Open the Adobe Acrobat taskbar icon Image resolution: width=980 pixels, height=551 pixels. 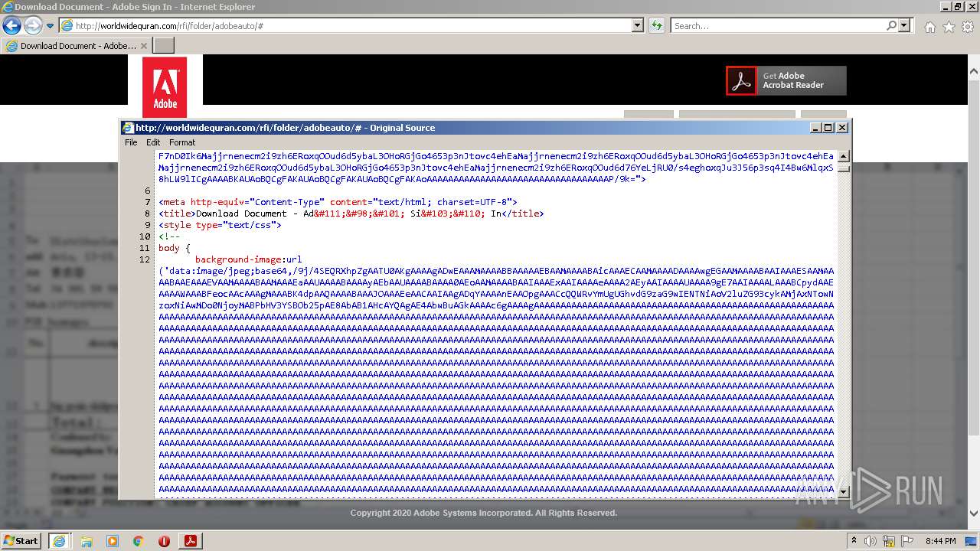191,541
